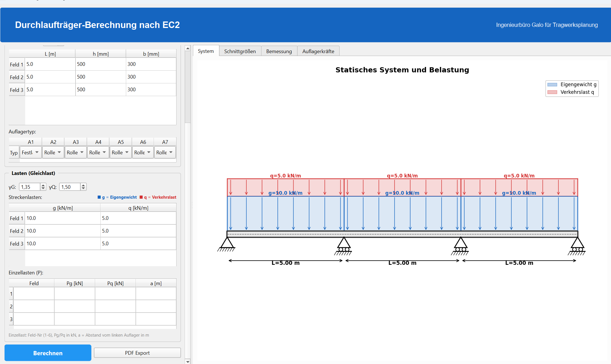This screenshot has width=611, height=364.
Task: Click the b [mm] column header
Action: tap(151, 54)
